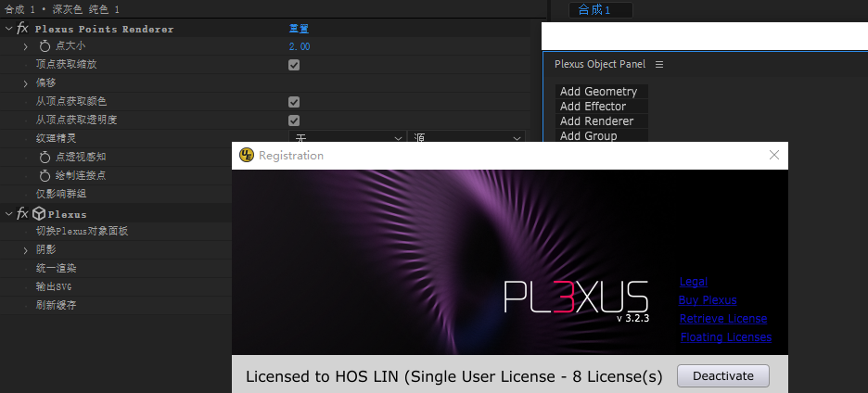Click the 点大小 value 2.00

(x=300, y=46)
